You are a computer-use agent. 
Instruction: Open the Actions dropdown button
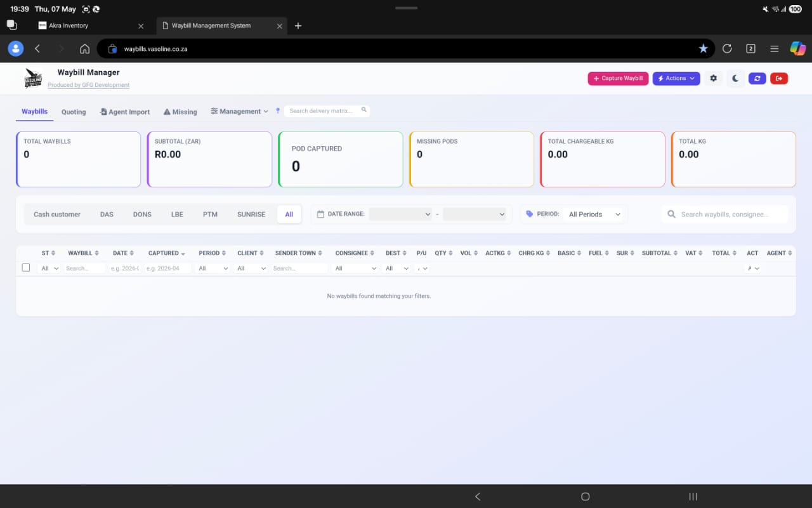click(x=676, y=78)
